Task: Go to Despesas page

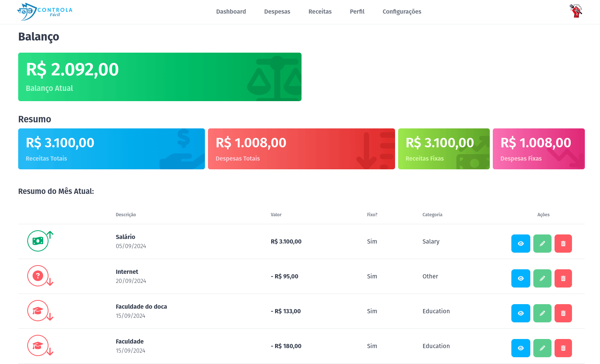Action: [x=277, y=12]
